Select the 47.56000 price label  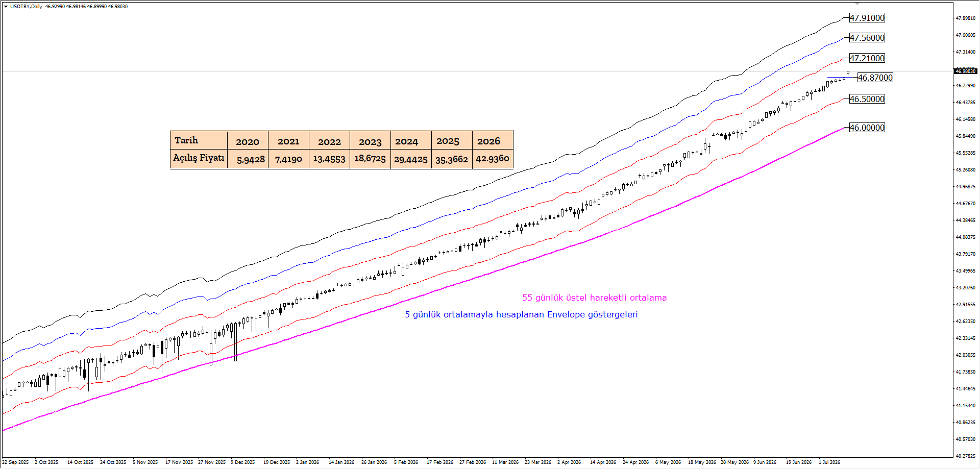point(867,38)
